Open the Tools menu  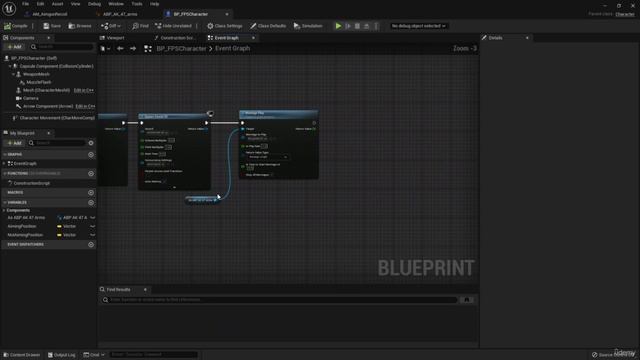137,4
